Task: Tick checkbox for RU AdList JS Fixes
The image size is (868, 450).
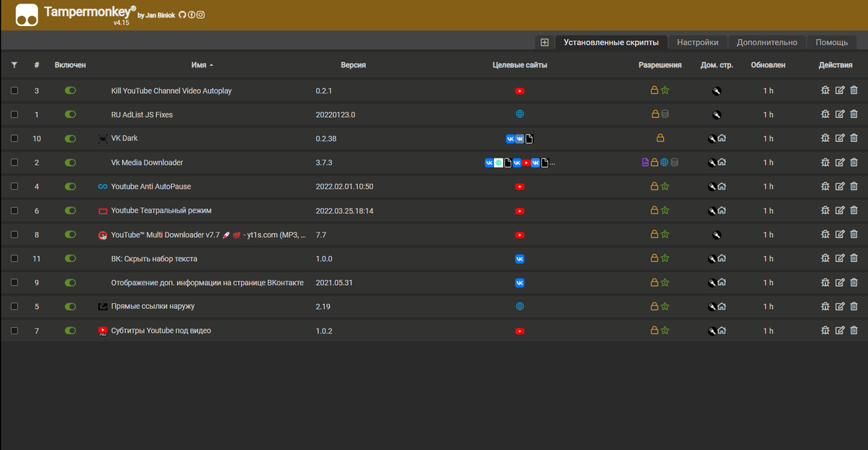Action: point(14,114)
